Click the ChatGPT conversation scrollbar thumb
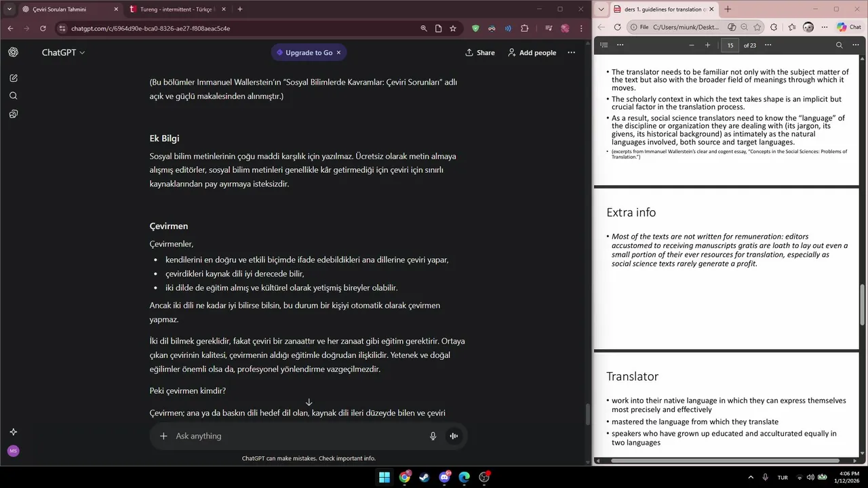868x488 pixels. pyautogui.click(x=589, y=415)
